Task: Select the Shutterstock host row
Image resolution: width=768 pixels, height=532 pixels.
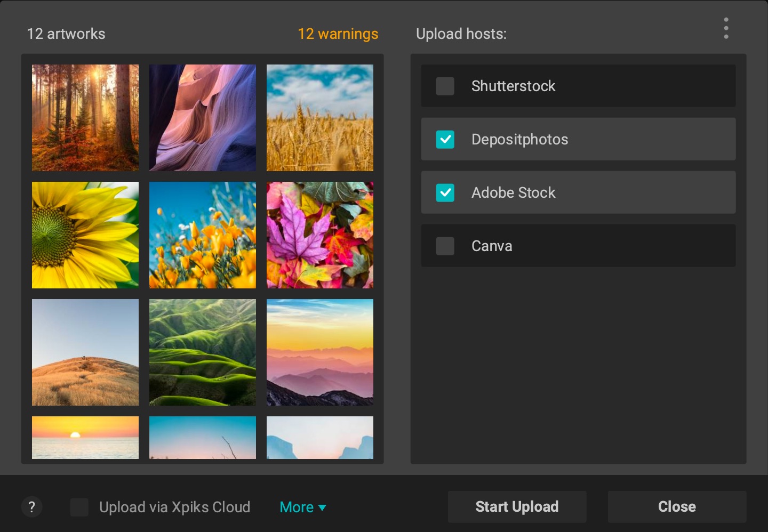Action: click(x=578, y=86)
